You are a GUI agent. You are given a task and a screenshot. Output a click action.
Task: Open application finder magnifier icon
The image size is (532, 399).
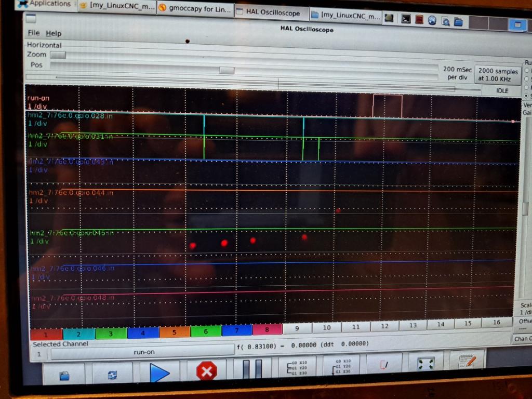[x=445, y=21]
